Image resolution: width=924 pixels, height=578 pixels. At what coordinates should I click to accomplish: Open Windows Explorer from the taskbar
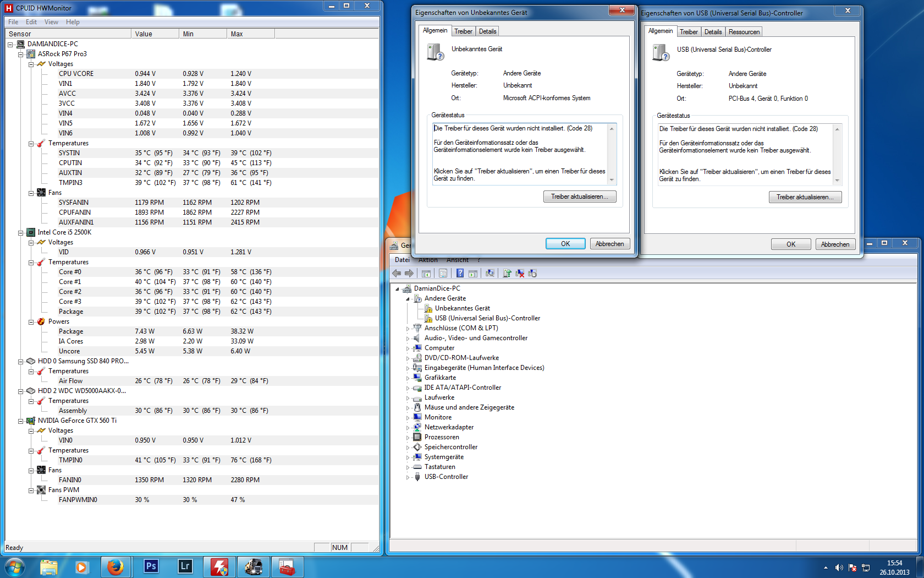click(48, 566)
